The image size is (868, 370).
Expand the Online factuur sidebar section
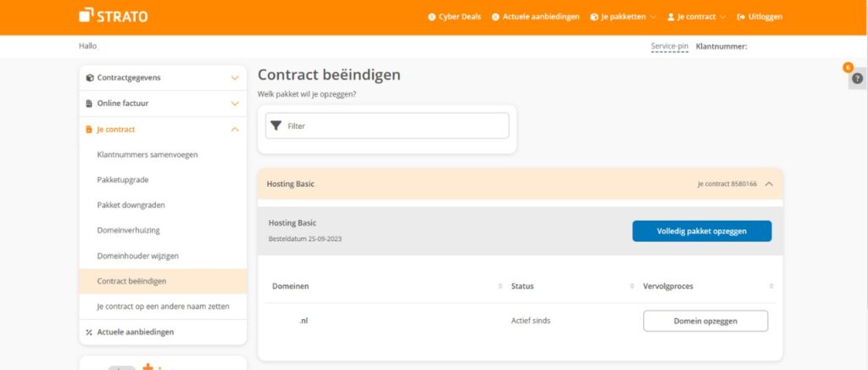click(235, 104)
